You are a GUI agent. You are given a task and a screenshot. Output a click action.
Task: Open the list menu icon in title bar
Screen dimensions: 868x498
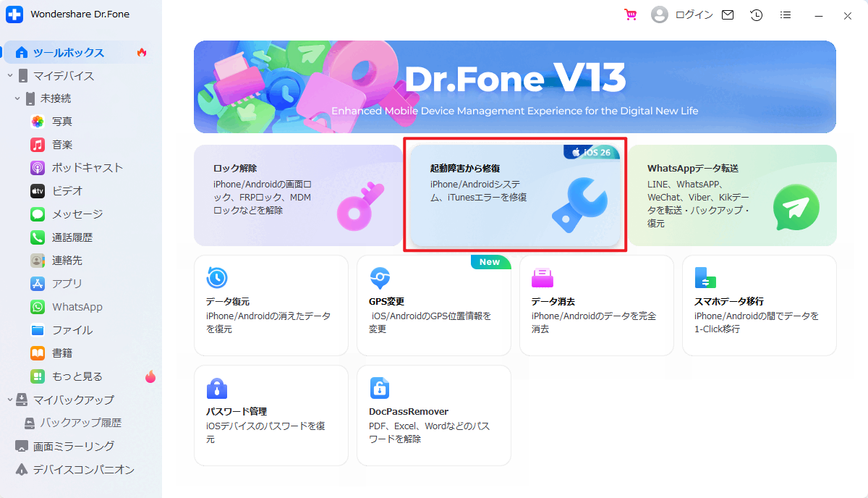[x=786, y=14]
